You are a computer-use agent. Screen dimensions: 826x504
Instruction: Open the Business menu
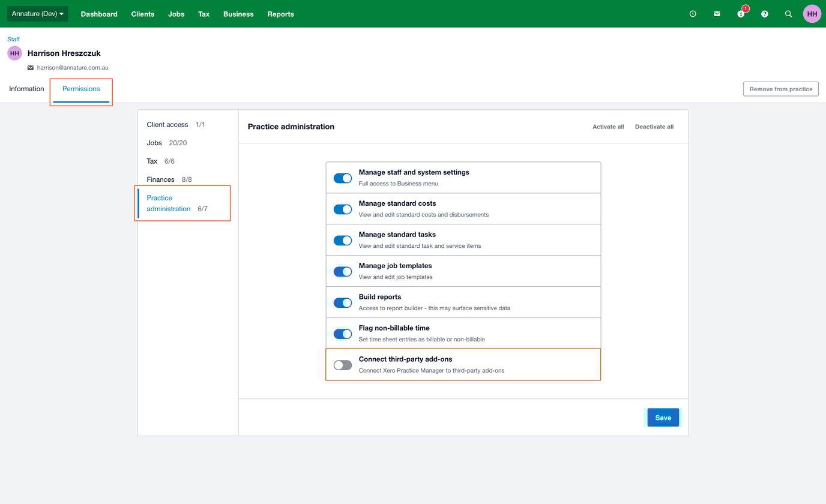pos(238,14)
